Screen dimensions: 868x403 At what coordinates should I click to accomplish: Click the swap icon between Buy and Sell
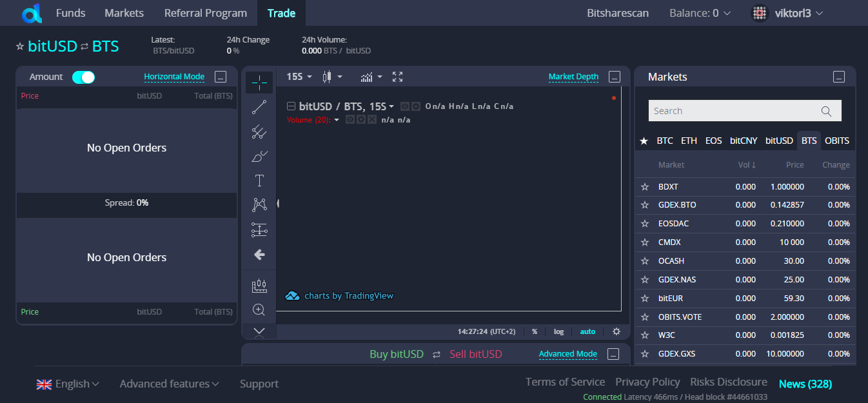[437, 355]
